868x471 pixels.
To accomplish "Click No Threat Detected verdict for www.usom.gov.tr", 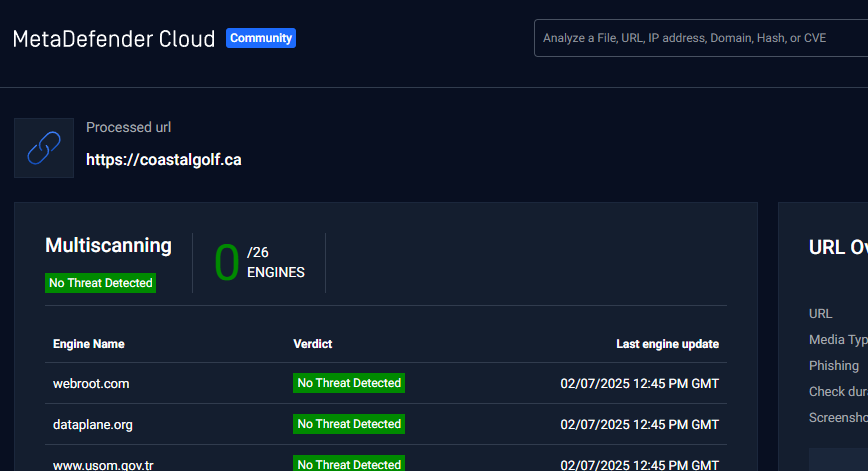I will point(349,463).
